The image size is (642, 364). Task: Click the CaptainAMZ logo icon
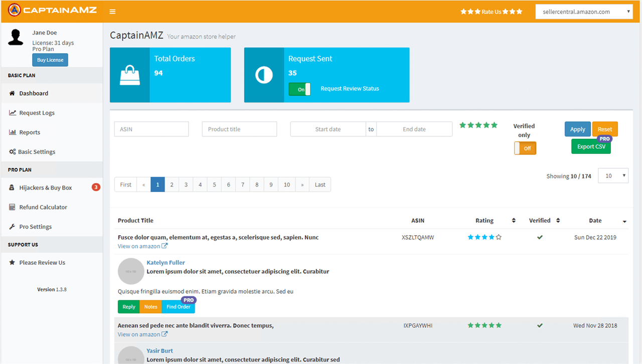[15, 10]
